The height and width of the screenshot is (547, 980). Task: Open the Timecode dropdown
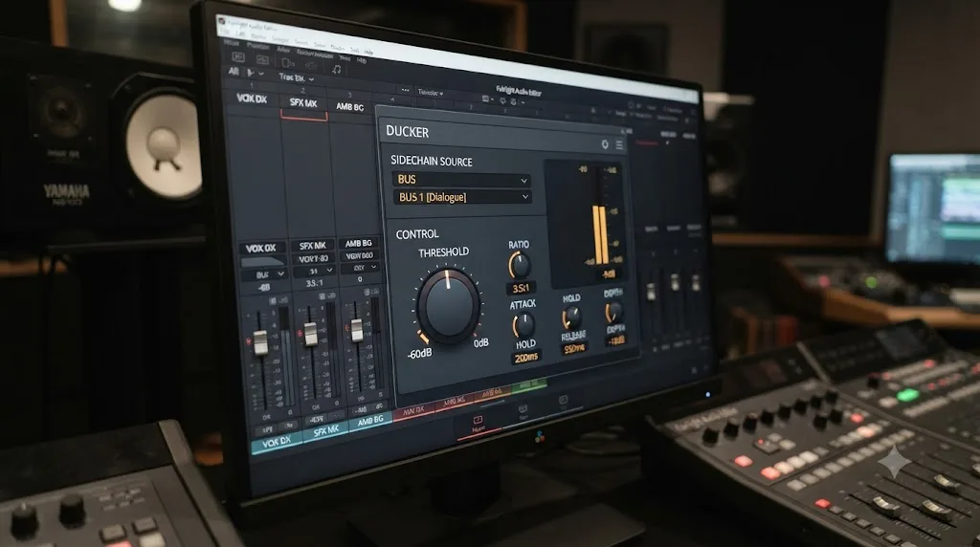click(x=430, y=93)
